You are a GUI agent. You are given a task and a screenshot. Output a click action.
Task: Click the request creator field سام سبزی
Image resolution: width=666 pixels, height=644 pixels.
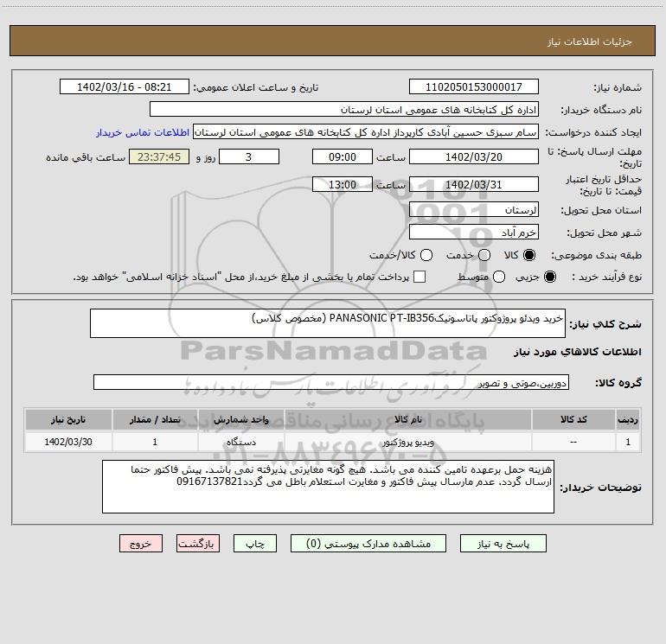click(x=366, y=131)
